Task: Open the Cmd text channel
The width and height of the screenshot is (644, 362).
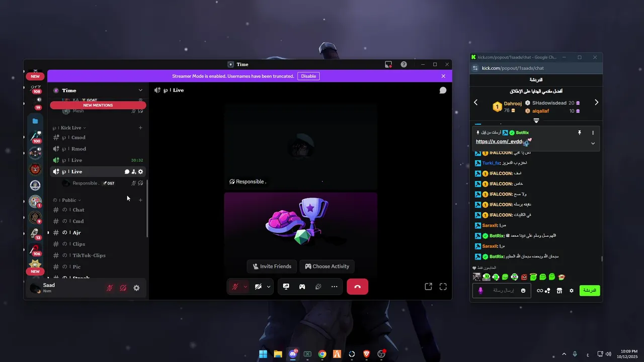Action: [x=98, y=221]
